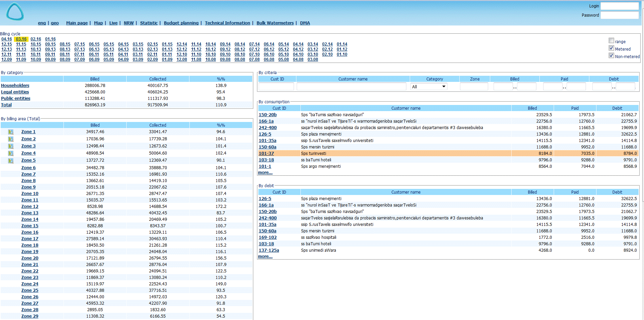Select billing cycle 03.08
Image resolution: width=644 pixels, height=320 pixels.
coord(313,59)
